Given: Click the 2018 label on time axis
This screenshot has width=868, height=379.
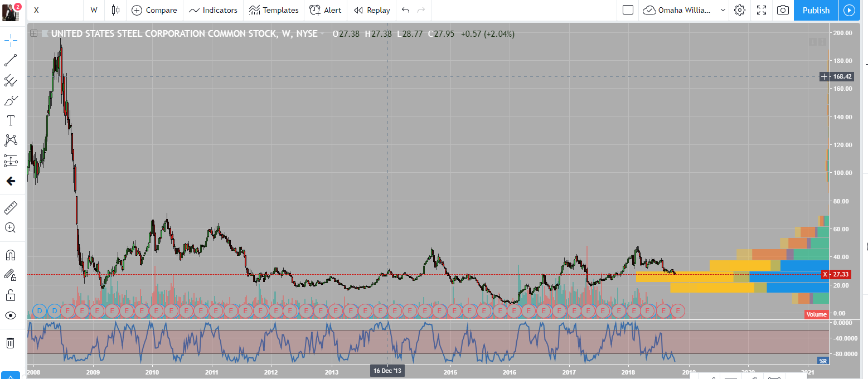Looking at the screenshot, I should (628, 372).
